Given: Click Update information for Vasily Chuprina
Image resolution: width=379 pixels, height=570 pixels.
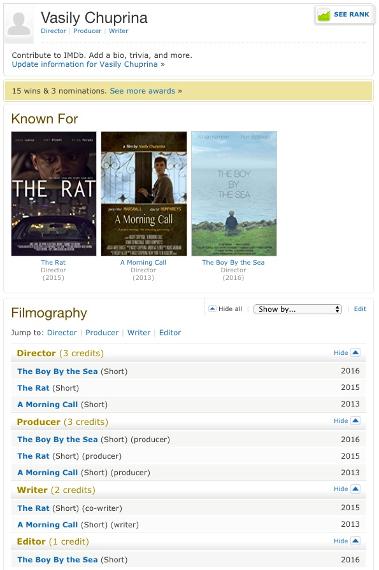Looking at the screenshot, I should pyautogui.click(x=88, y=64).
